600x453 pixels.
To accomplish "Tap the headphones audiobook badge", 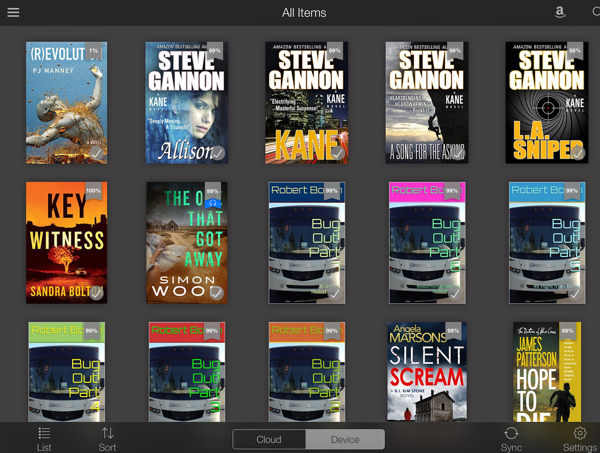I will click(x=212, y=201).
